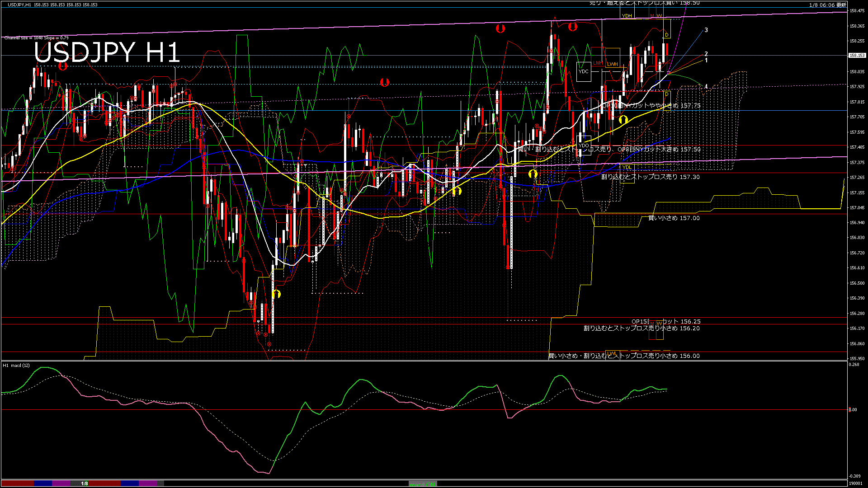
Task: Click the 157.045 price axis value
Action: pos(857,208)
